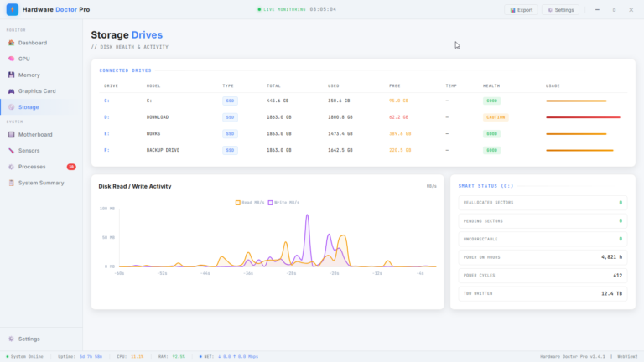Click the C: drive usage bar
This screenshot has height=362, width=644.
576,101
